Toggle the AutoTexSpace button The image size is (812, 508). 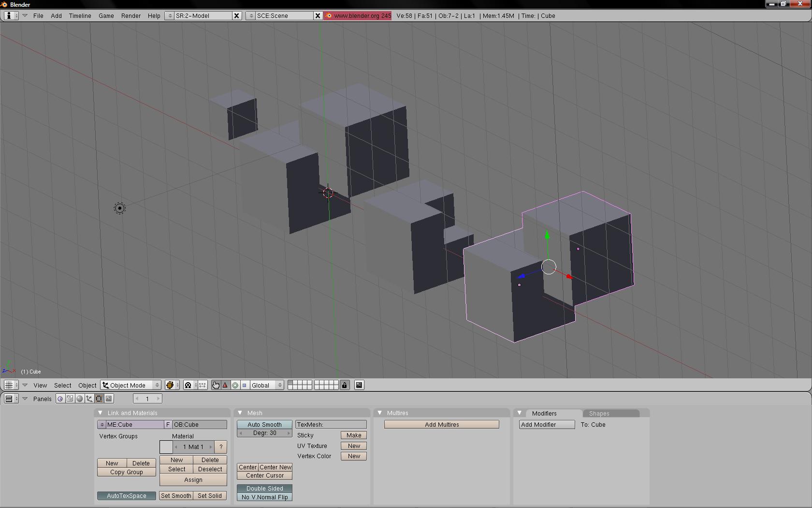click(x=127, y=495)
